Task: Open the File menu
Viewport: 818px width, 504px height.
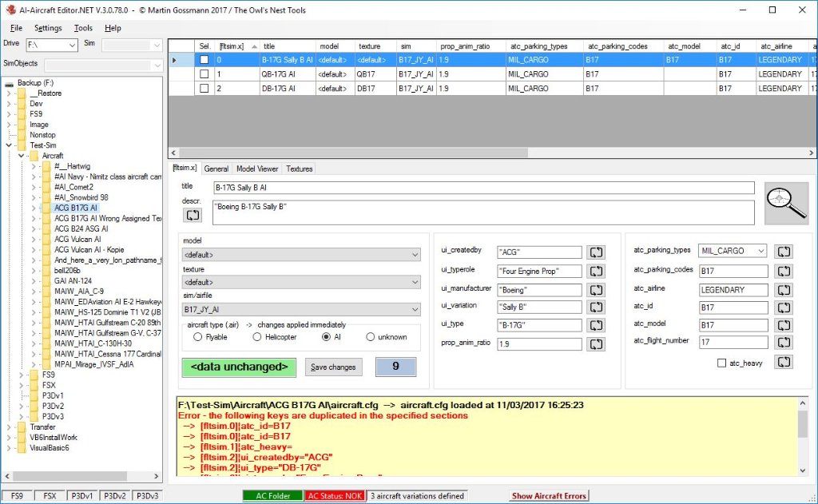Action: pos(16,28)
